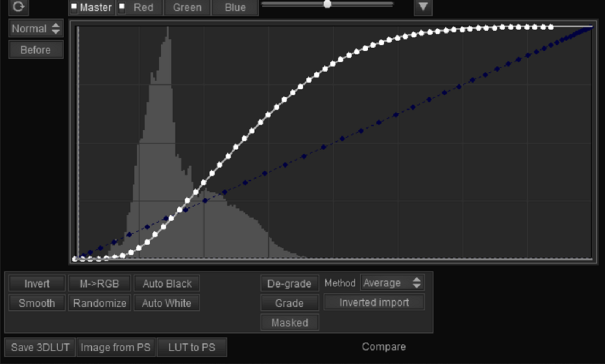Click the De-grade button

[x=290, y=284]
